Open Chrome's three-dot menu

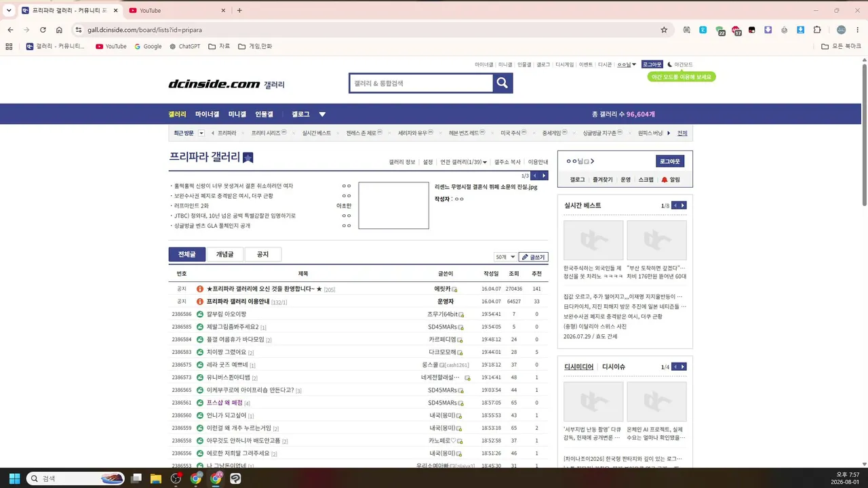pos(858,30)
